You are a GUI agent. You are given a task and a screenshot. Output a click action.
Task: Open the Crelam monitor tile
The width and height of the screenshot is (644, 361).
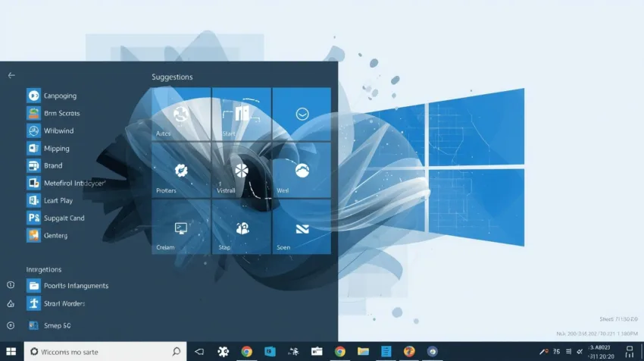pyautogui.click(x=181, y=228)
